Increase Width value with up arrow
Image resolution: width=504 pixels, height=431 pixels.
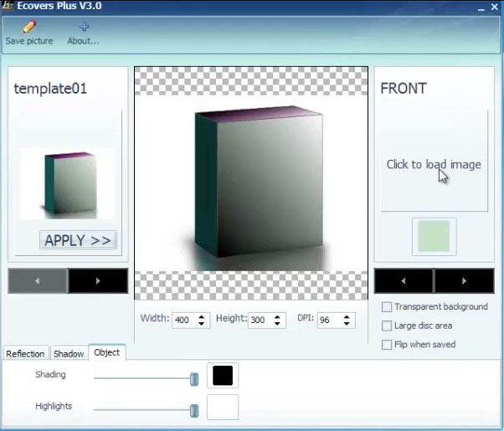tap(202, 317)
